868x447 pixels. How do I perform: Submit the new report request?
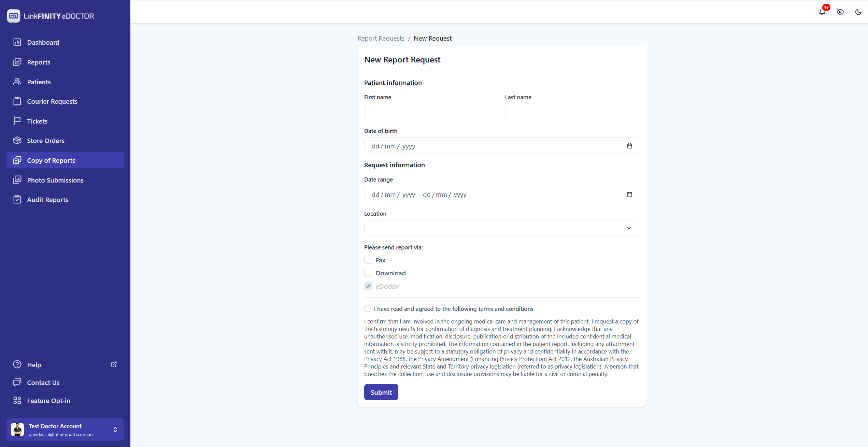click(381, 392)
